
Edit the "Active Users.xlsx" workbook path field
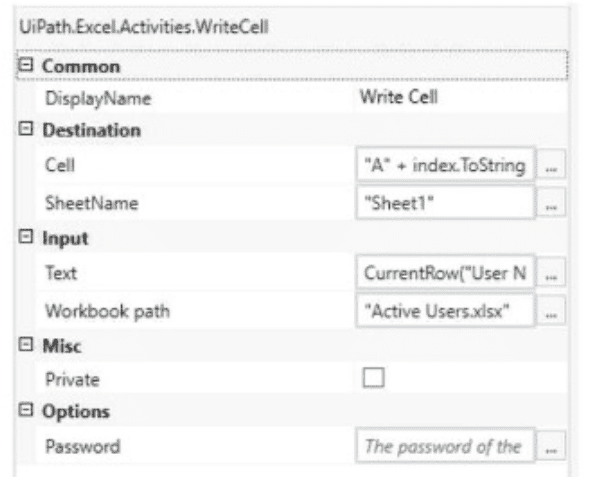(x=445, y=311)
